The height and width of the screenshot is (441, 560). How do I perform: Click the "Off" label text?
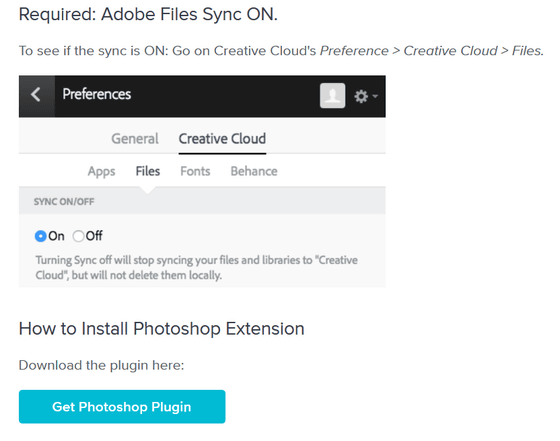[94, 236]
